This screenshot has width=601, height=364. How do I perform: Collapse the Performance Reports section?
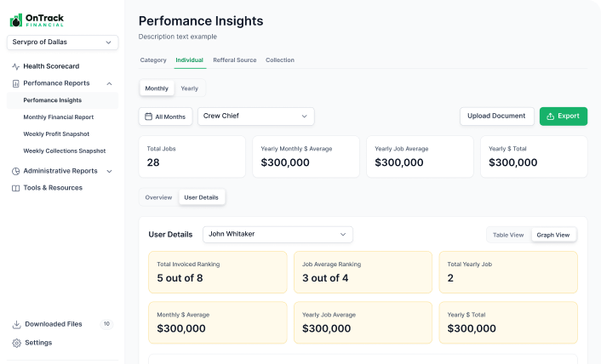point(109,83)
